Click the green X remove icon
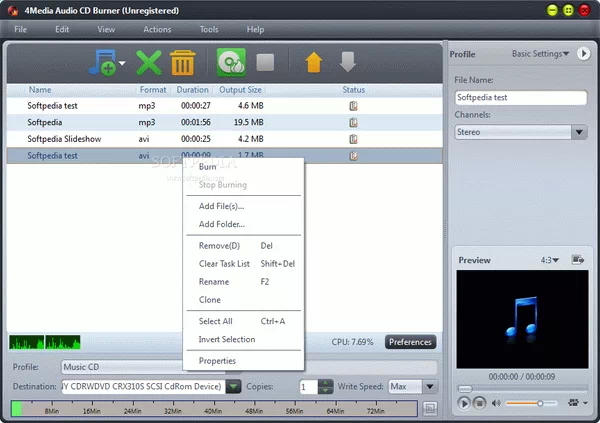Viewport: 600px width, 423px height. click(x=149, y=63)
